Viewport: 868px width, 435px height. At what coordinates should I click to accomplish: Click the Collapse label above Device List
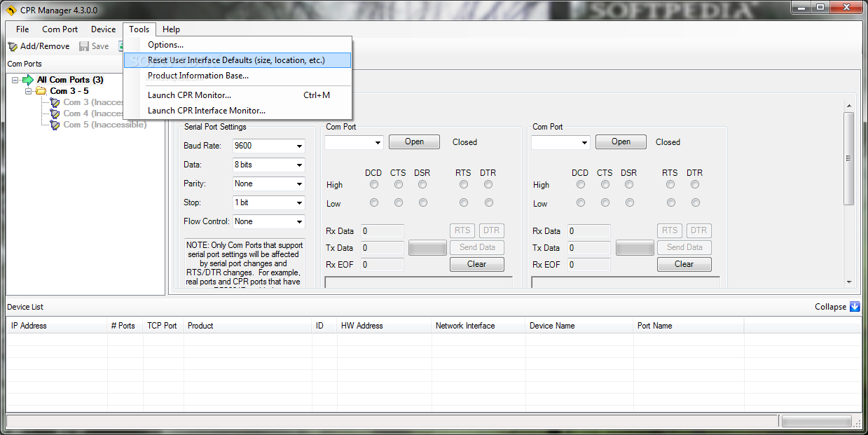[830, 307]
